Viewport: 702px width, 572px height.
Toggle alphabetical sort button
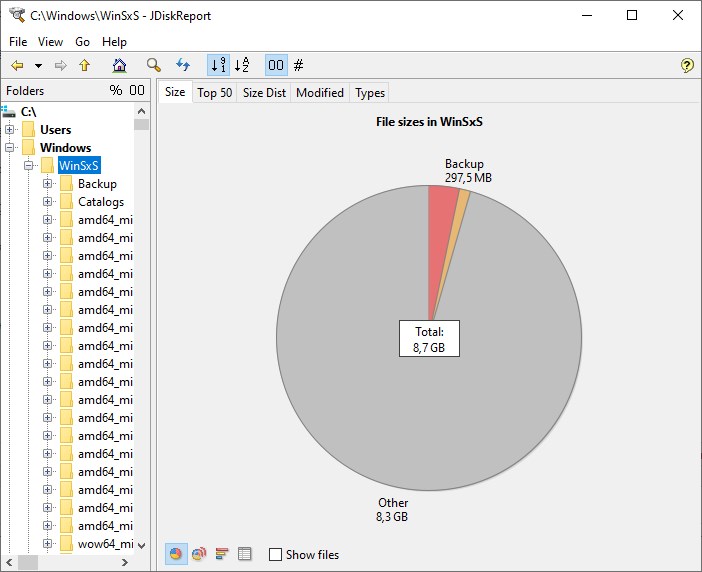(x=241, y=66)
